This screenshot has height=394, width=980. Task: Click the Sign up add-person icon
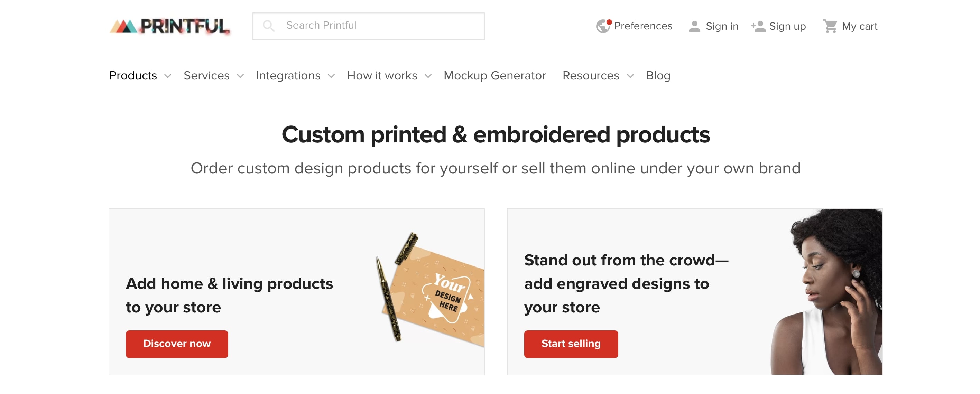[758, 26]
